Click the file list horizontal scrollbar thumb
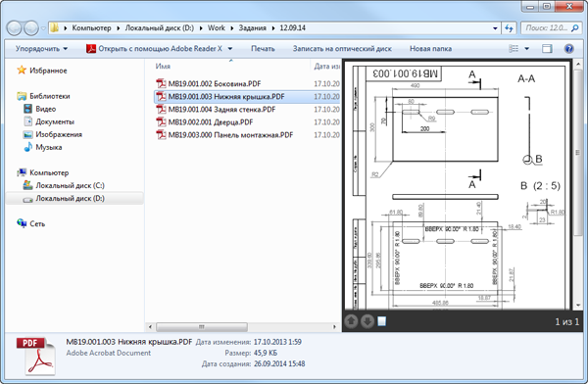The width and height of the screenshot is (588, 384). pyautogui.click(x=201, y=326)
